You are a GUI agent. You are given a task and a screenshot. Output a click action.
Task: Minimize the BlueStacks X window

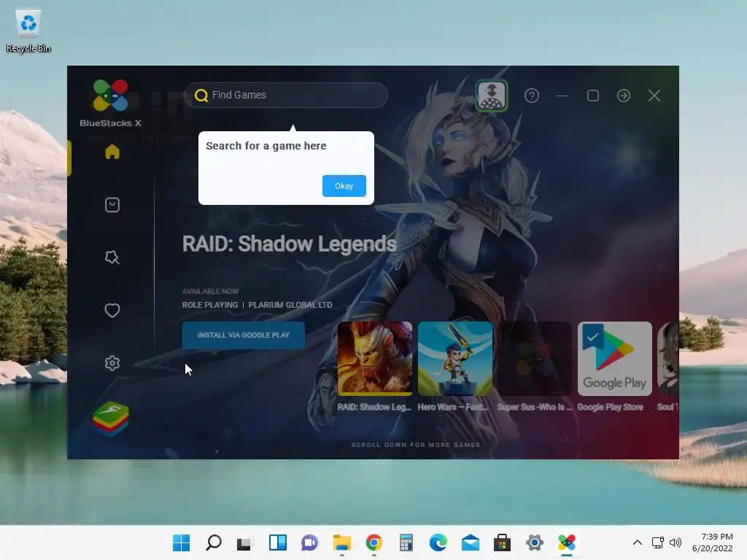pos(562,96)
